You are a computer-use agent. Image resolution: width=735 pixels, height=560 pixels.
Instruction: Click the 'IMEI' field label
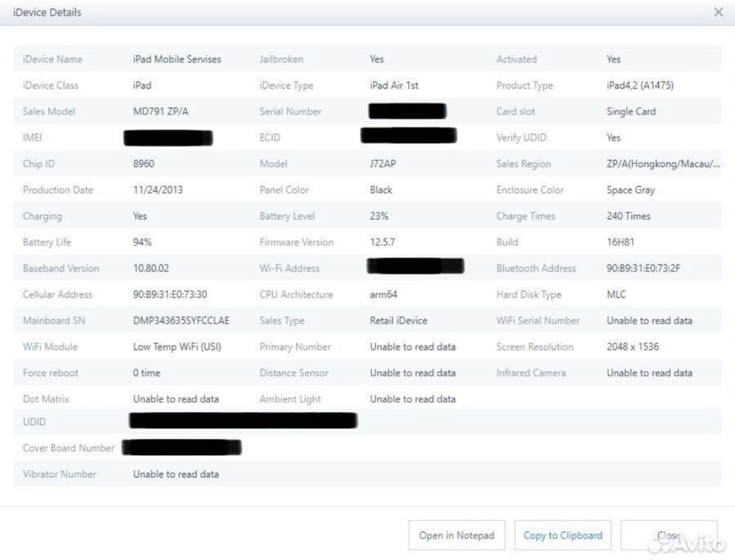(32, 138)
